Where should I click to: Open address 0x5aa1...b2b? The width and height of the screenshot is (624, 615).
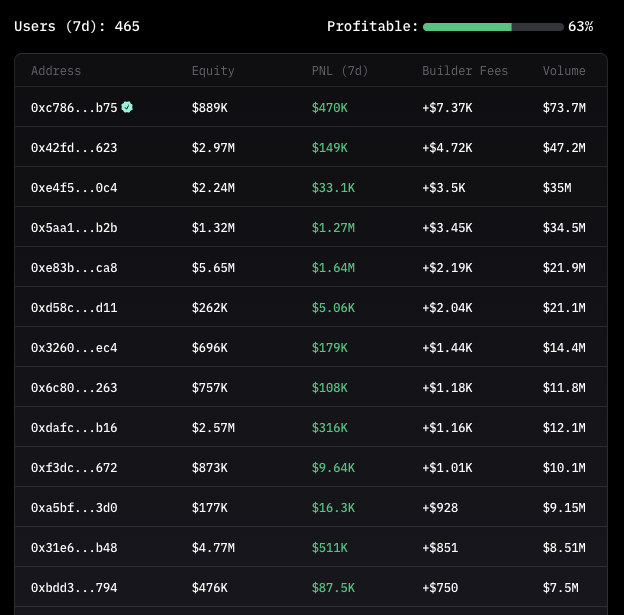74,228
